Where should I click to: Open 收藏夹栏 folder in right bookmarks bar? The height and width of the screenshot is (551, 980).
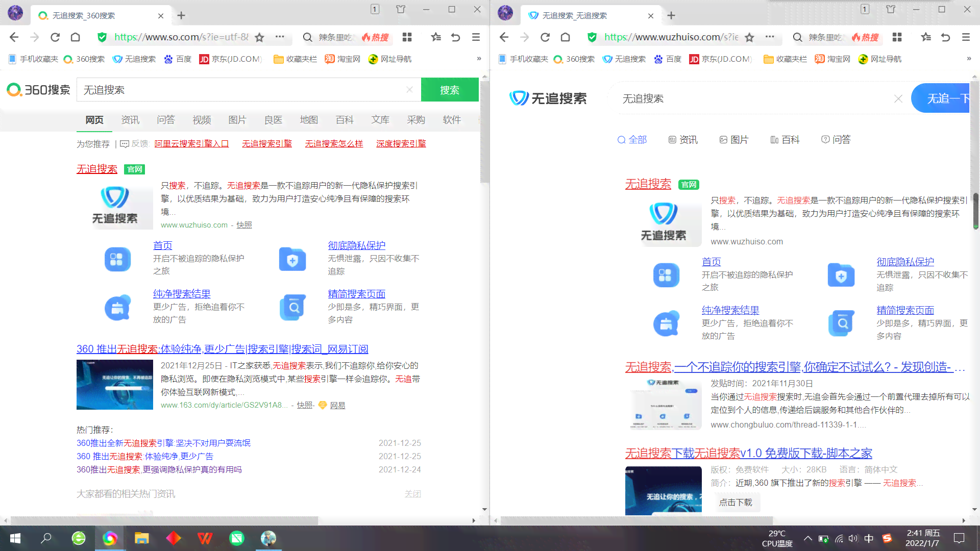point(785,59)
